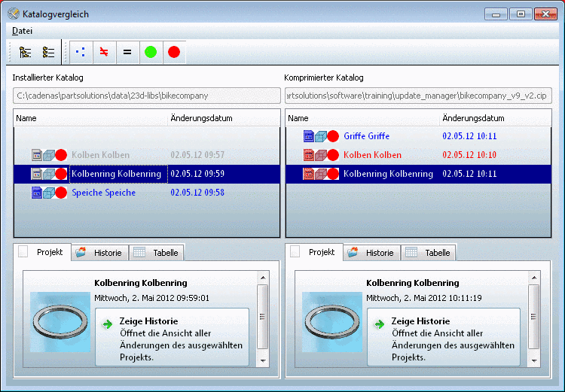
Task: Click the Katalogvergleich title bar app icon
Action: [14, 14]
